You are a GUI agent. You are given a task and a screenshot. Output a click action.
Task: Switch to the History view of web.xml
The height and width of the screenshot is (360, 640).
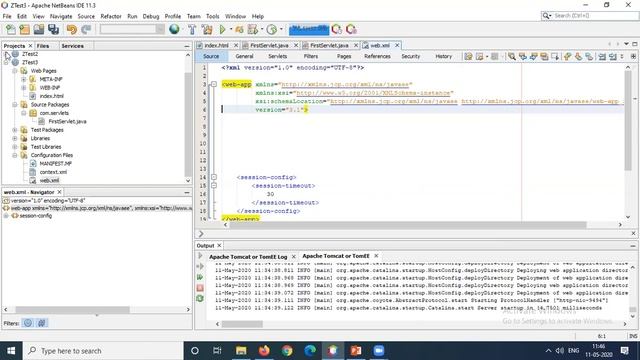click(x=443, y=56)
